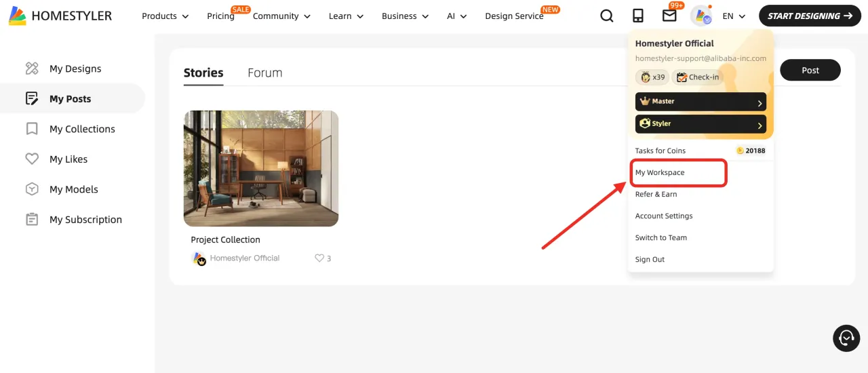Open the Project Collection thumbnail
This screenshot has width=868, height=373.
click(x=261, y=168)
